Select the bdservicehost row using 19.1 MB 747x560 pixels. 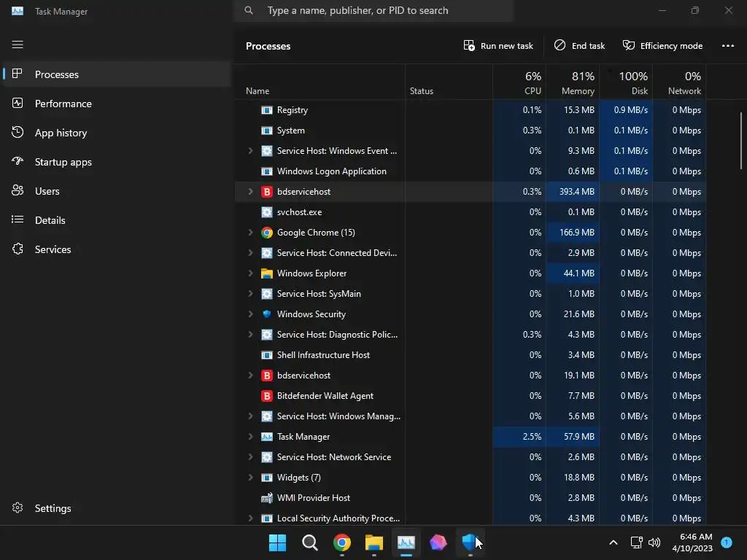click(471, 376)
